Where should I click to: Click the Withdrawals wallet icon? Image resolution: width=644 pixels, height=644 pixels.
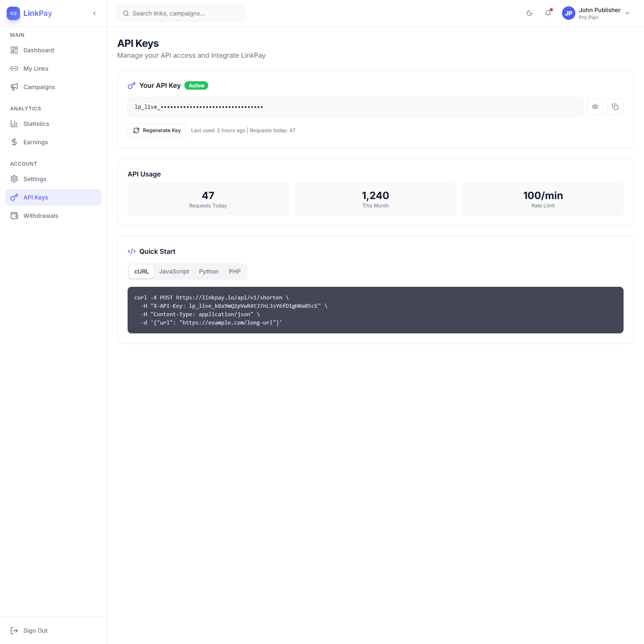click(x=14, y=216)
